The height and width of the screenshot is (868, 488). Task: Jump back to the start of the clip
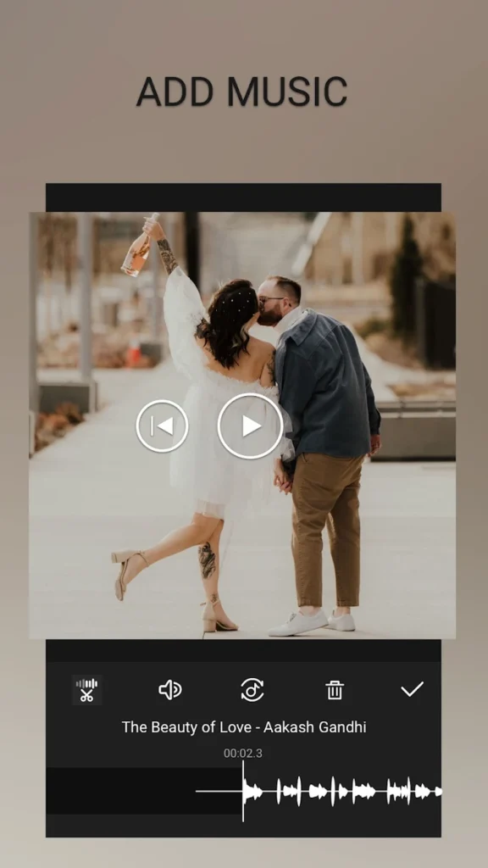[162, 426]
